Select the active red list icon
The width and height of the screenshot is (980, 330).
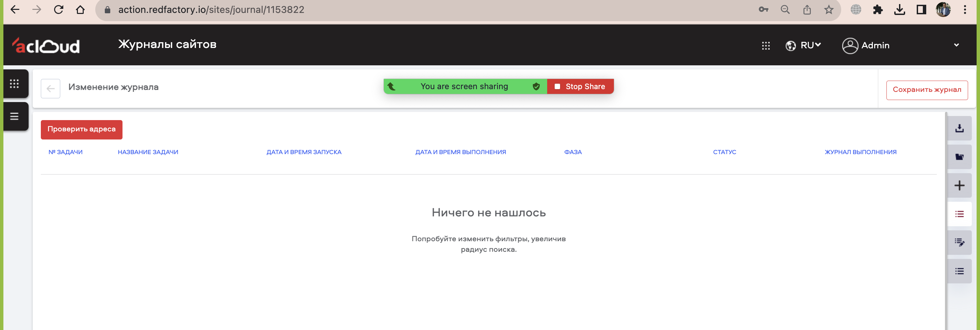(x=960, y=214)
